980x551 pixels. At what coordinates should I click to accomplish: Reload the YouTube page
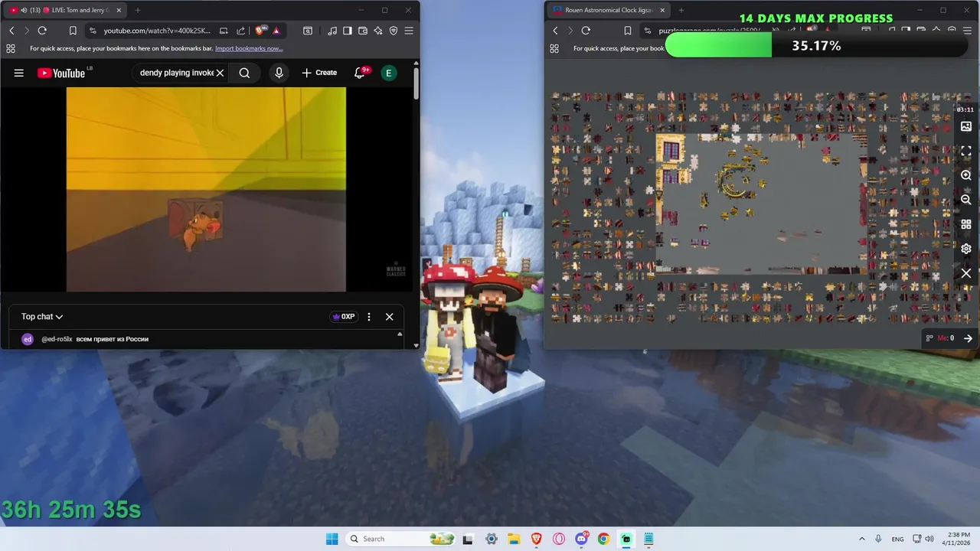[42, 31]
